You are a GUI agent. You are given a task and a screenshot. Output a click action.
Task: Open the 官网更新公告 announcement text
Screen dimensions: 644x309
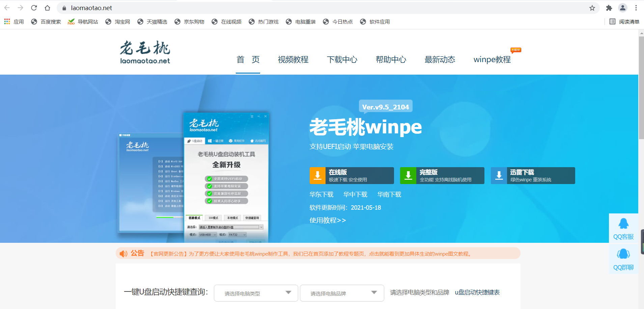[x=310, y=254]
